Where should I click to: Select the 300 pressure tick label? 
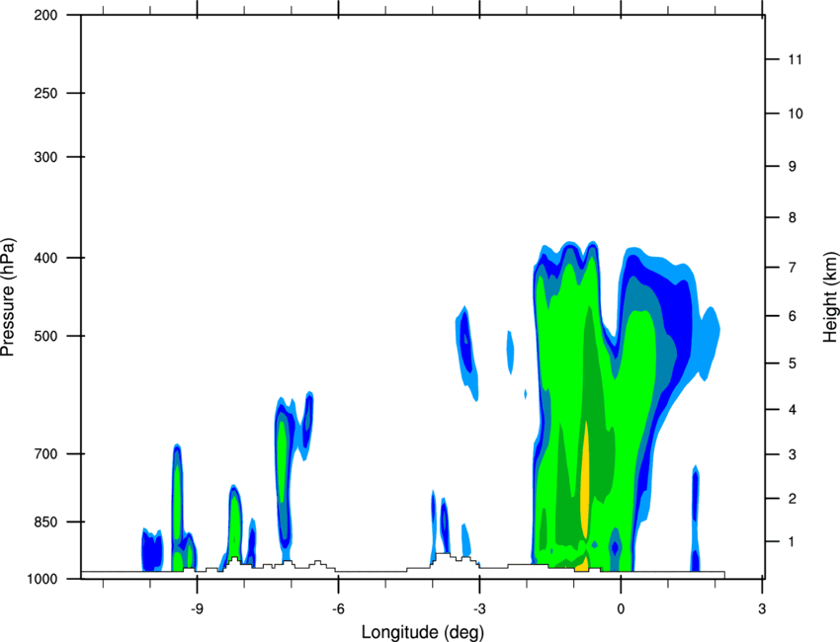pyautogui.click(x=45, y=157)
